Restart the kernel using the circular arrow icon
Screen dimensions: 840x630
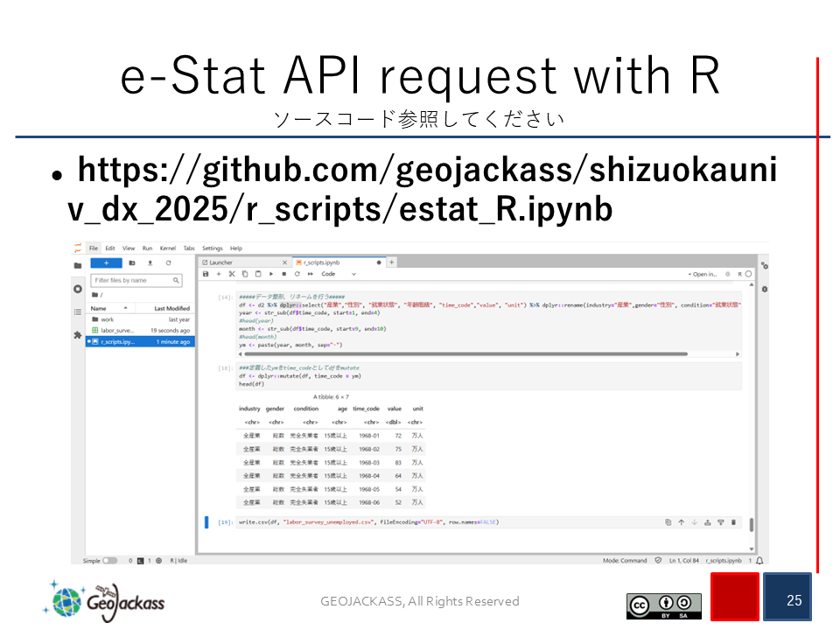297,274
